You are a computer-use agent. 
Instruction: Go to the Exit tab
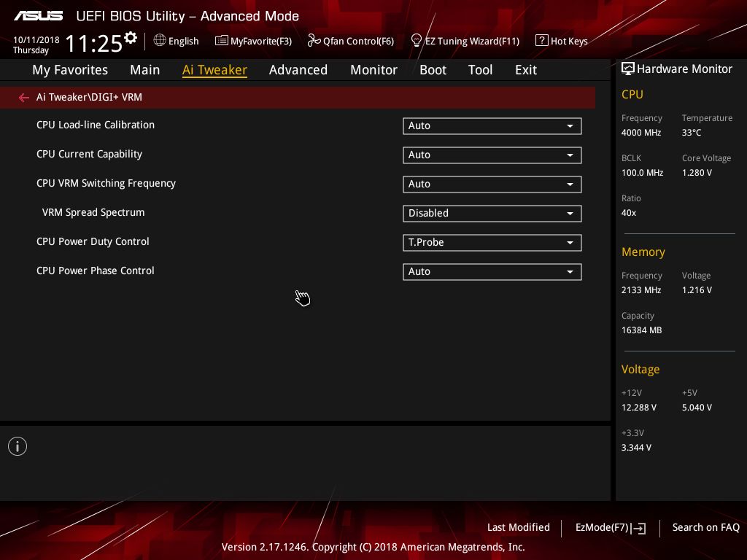click(526, 70)
